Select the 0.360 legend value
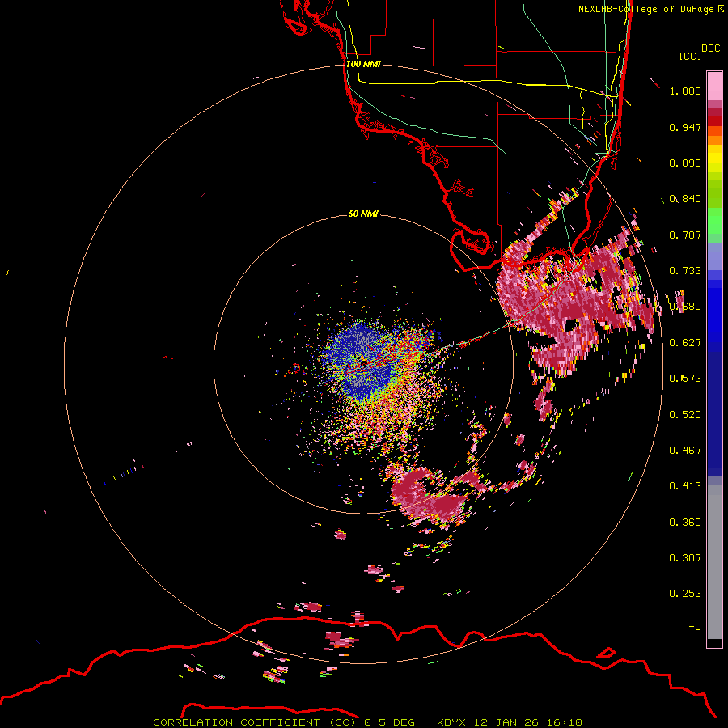This screenshot has height=728, width=728. [x=685, y=523]
